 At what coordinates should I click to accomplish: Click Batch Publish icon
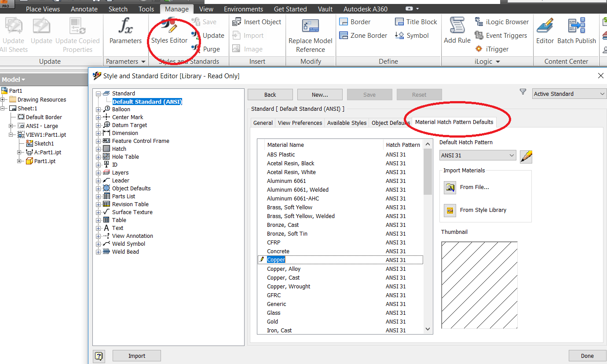[577, 25]
